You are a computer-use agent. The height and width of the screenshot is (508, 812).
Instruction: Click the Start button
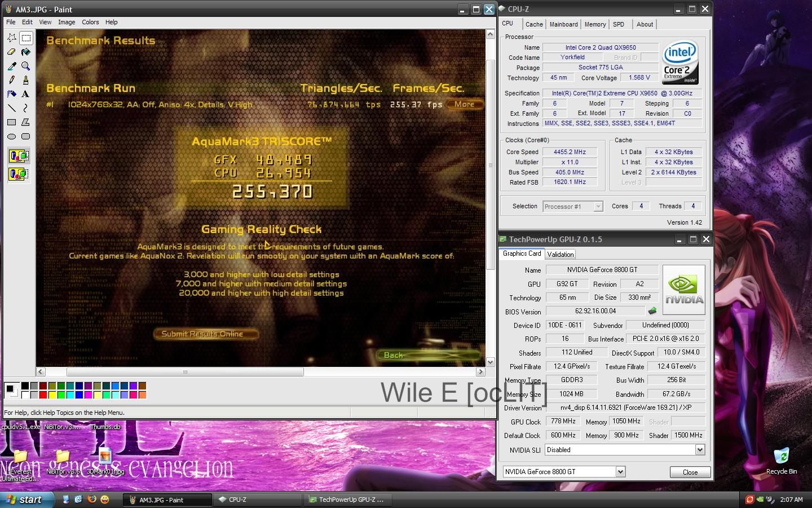tap(27, 500)
